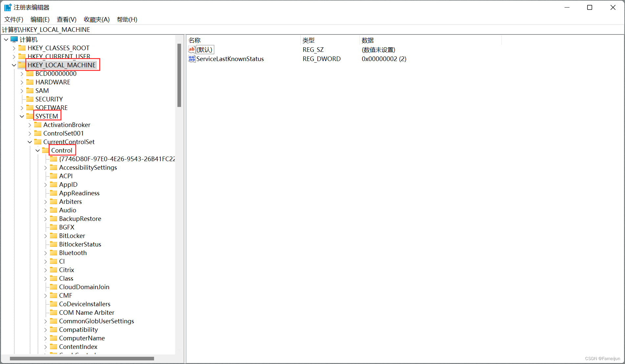
Task: Expand the SOFTWARE key
Action: (22, 107)
